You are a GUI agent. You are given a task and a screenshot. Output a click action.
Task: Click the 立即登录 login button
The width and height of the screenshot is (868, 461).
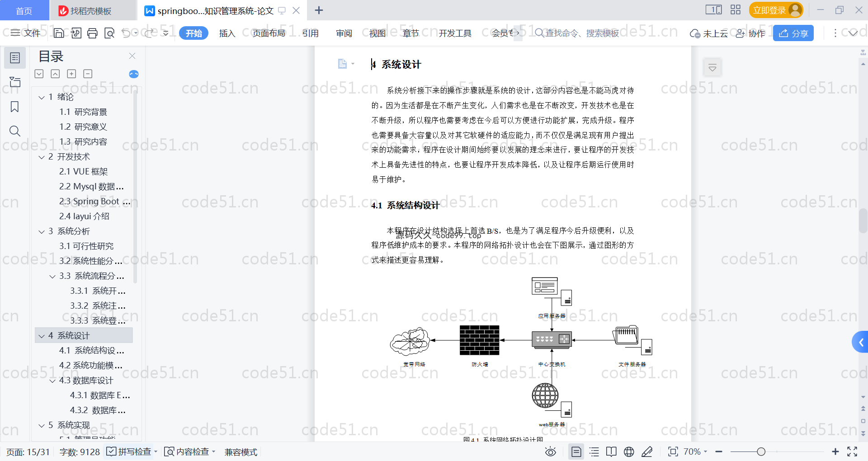click(776, 10)
